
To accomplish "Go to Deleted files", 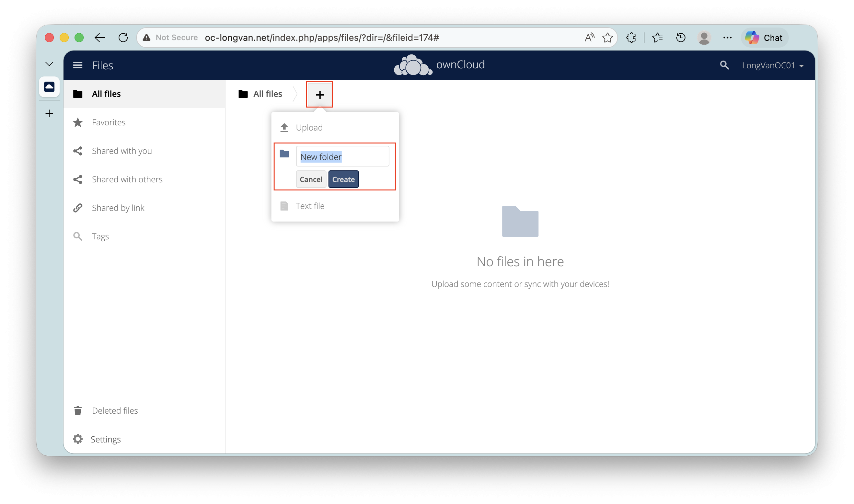I will coord(114,411).
